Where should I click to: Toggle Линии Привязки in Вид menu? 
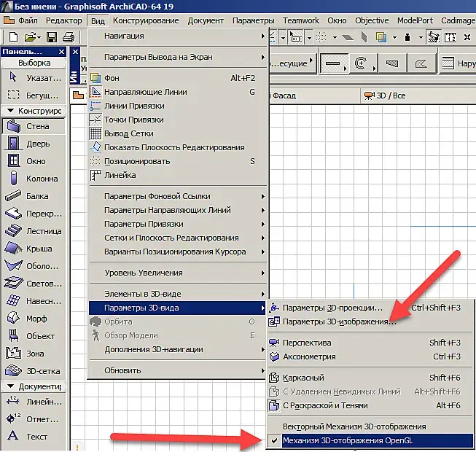(x=178, y=106)
